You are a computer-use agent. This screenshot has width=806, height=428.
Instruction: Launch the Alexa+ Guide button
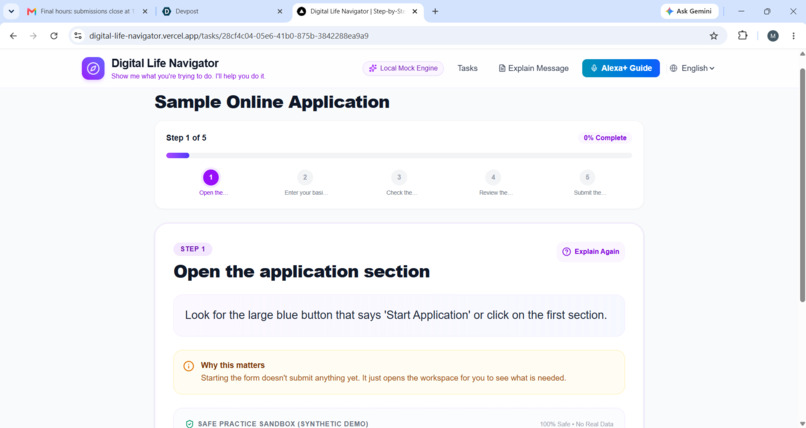tap(620, 68)
